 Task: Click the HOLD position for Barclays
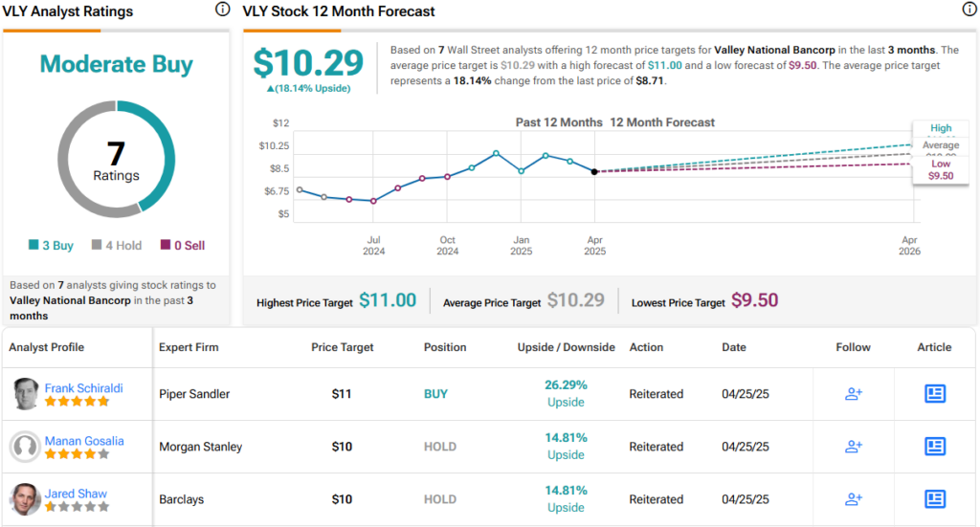pyautogui.click(x=440, y=499)
